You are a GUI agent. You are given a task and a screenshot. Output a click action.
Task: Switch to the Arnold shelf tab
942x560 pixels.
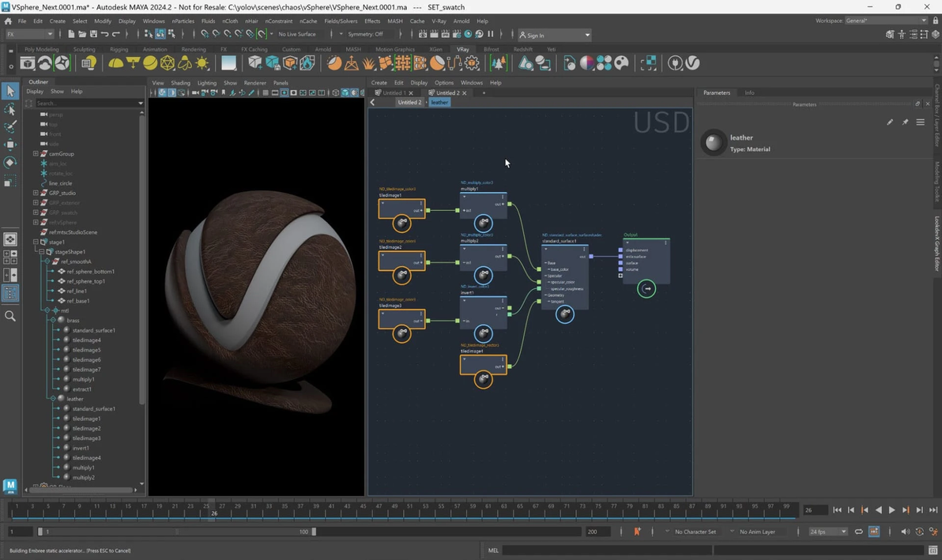322,49
